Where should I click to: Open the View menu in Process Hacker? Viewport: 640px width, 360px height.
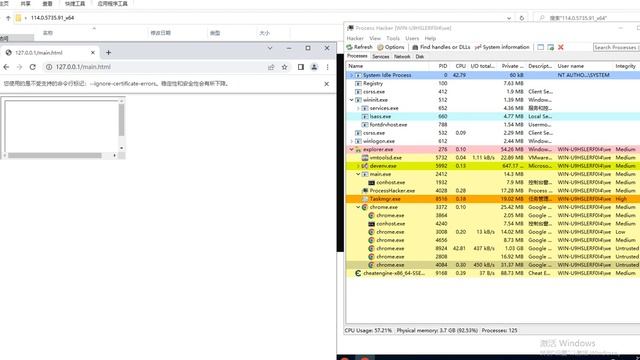point(375,38)
